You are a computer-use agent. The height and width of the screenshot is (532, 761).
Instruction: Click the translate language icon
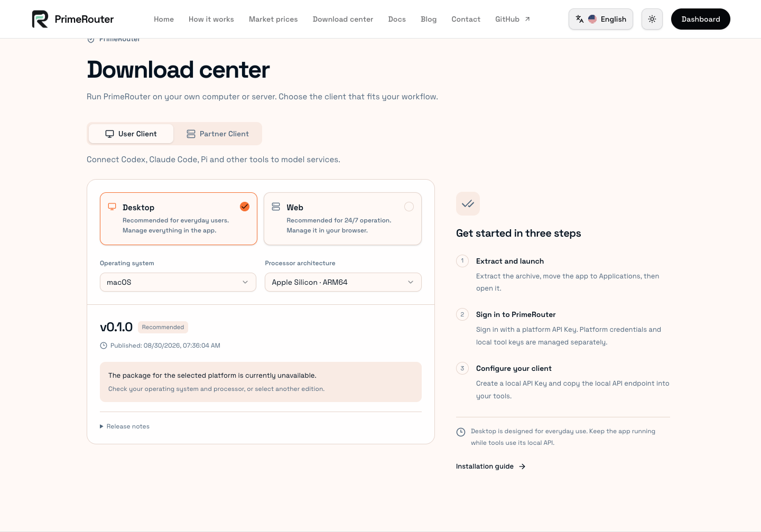click(x=580, y=19)
